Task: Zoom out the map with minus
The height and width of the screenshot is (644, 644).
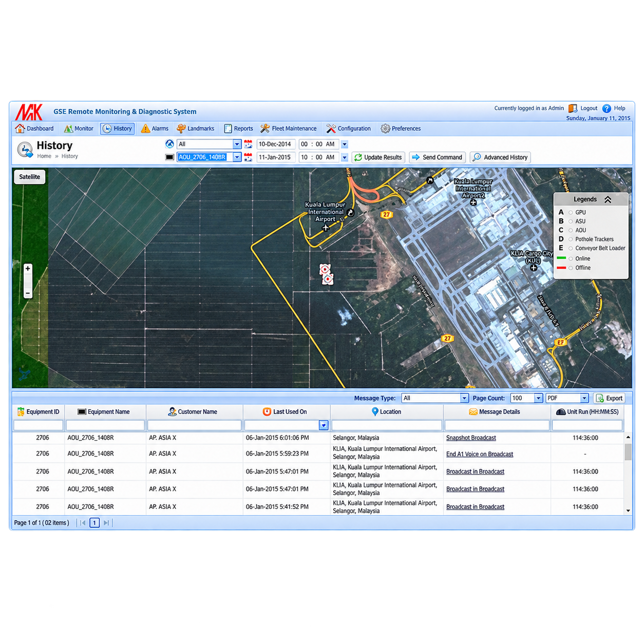Action: (28, 293)
